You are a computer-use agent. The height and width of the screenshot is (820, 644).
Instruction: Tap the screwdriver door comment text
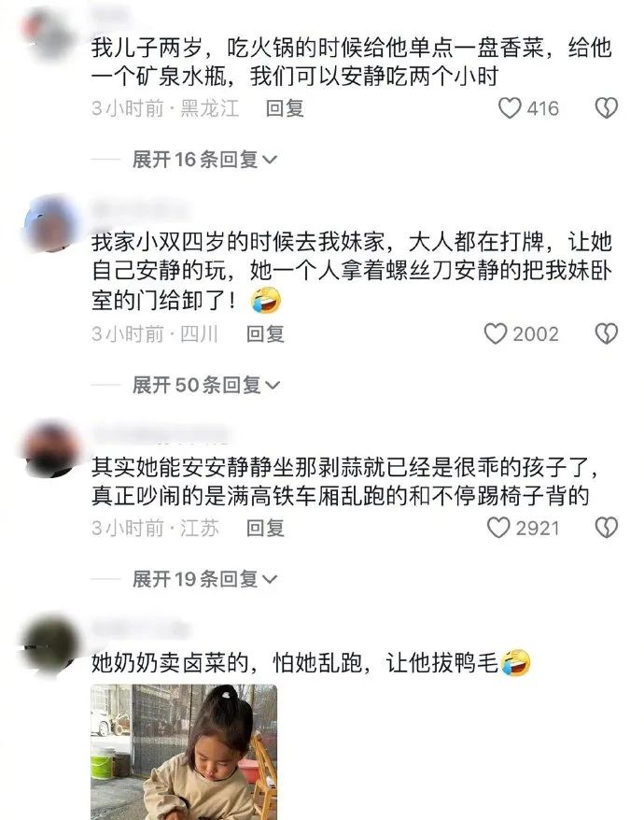pos(352,272)
